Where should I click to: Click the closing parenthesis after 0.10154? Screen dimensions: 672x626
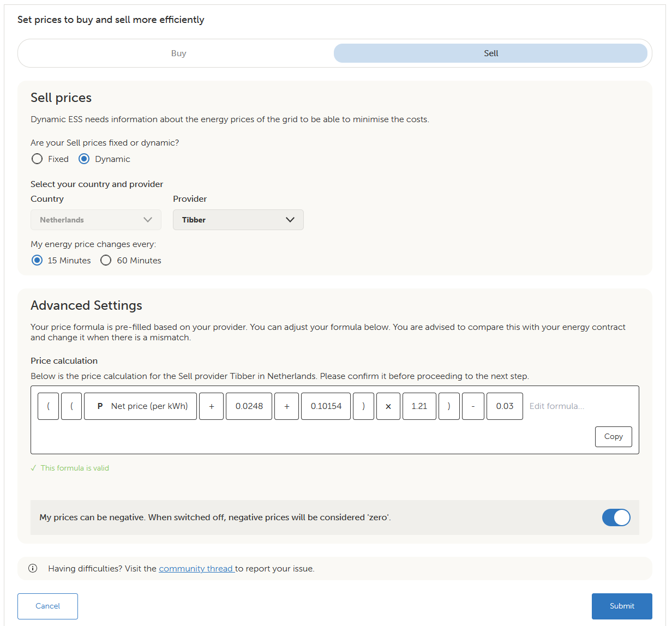(x=364, y=406)
